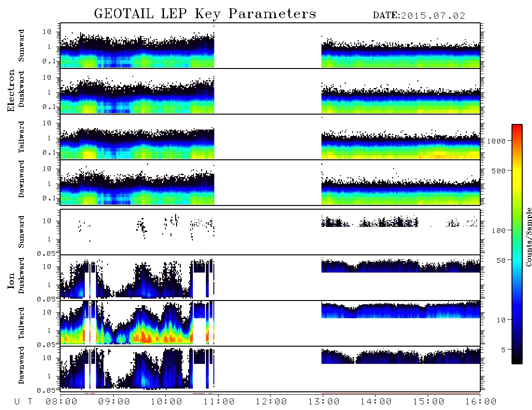This screenshot has height=410, width=532.
Task: Click the '10' tick of Electron Dawnward panel
Action: point(47,169)
